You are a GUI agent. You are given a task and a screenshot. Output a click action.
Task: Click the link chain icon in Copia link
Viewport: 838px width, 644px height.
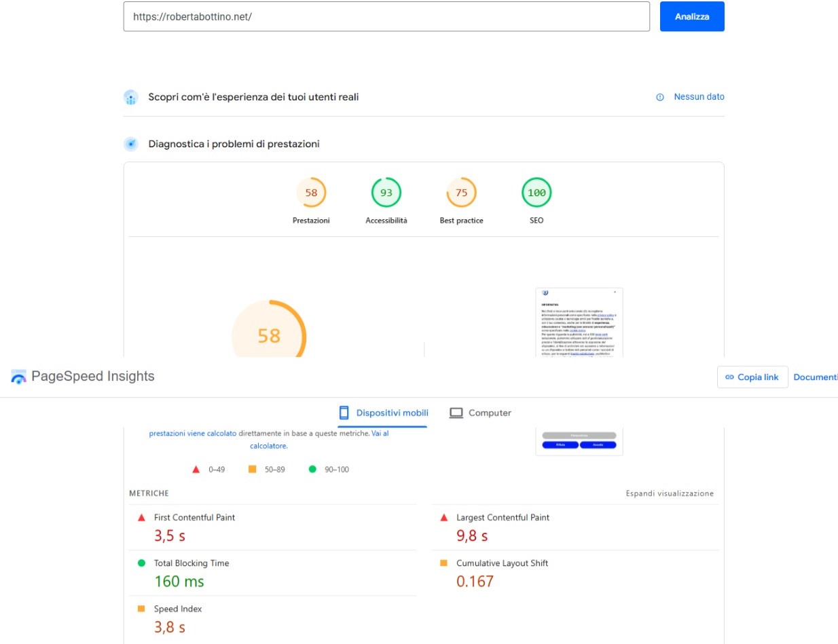click(x=730, y=377)
